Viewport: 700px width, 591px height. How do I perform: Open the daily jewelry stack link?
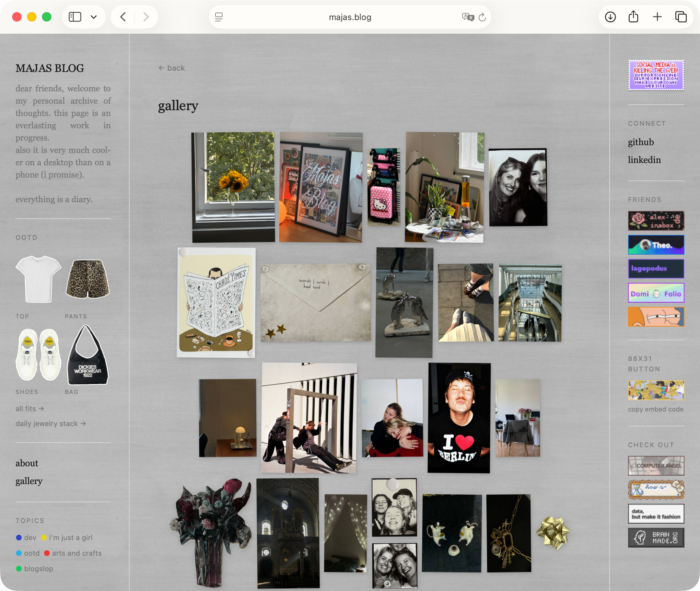(x=51, y=423)
